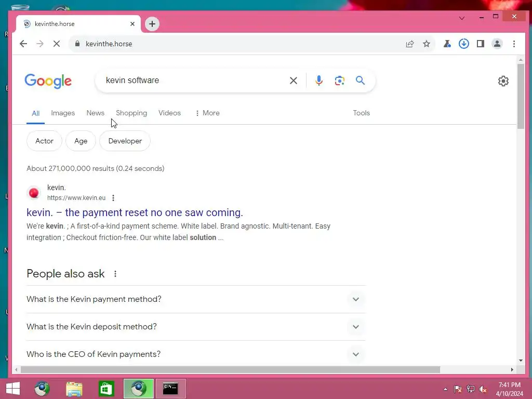Start search by voice microphone

[x=318, y=81]
